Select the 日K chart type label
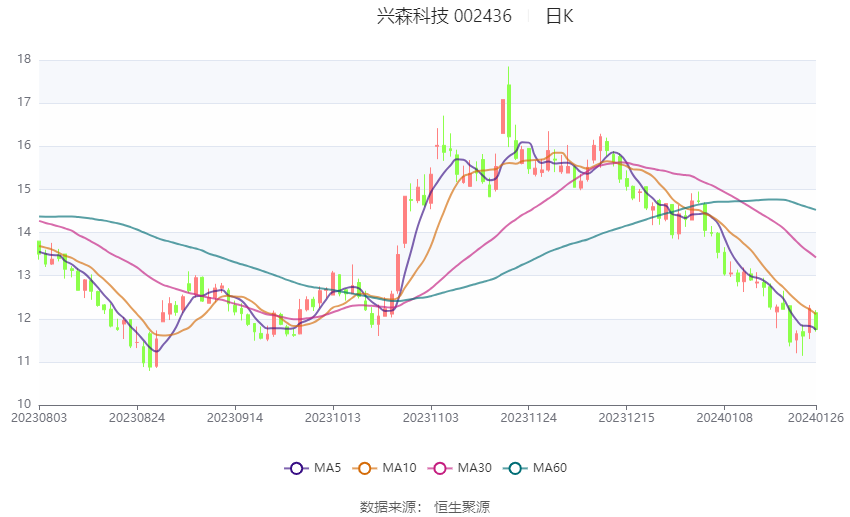 [559, 16]
